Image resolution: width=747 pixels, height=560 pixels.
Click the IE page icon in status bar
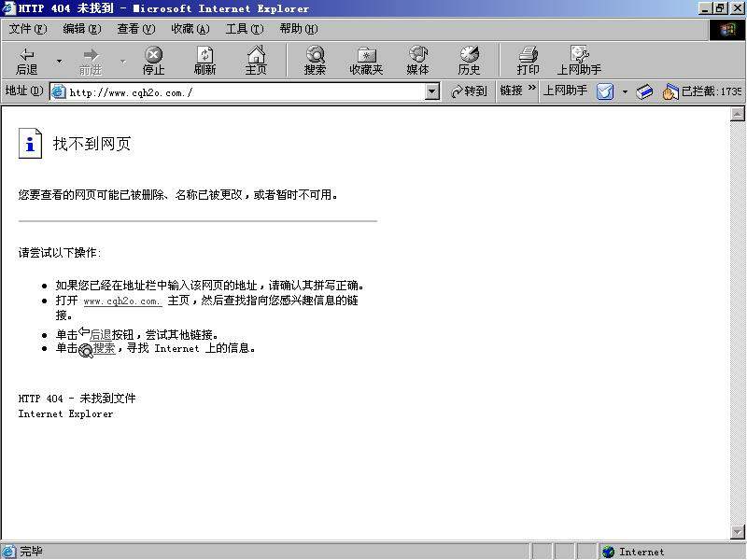coord(9,552)
